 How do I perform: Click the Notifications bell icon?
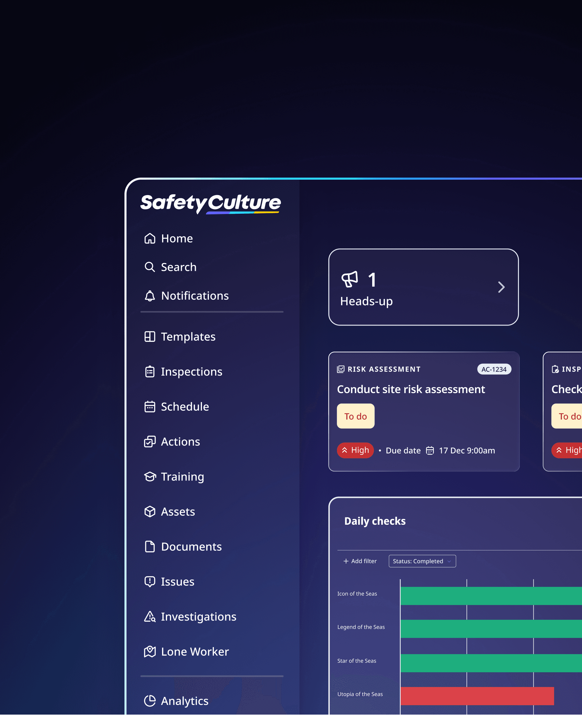coord(150,296)
